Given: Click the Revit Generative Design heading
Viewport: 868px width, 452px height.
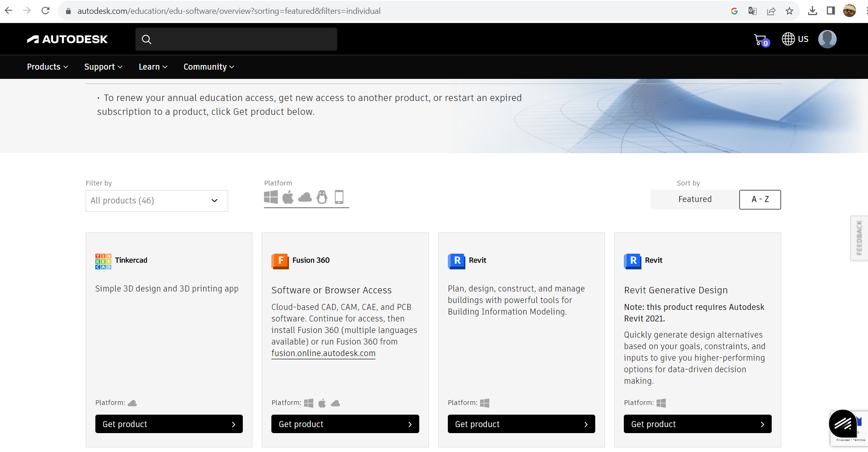Looking at the screenshot, I should click(676, 290).
